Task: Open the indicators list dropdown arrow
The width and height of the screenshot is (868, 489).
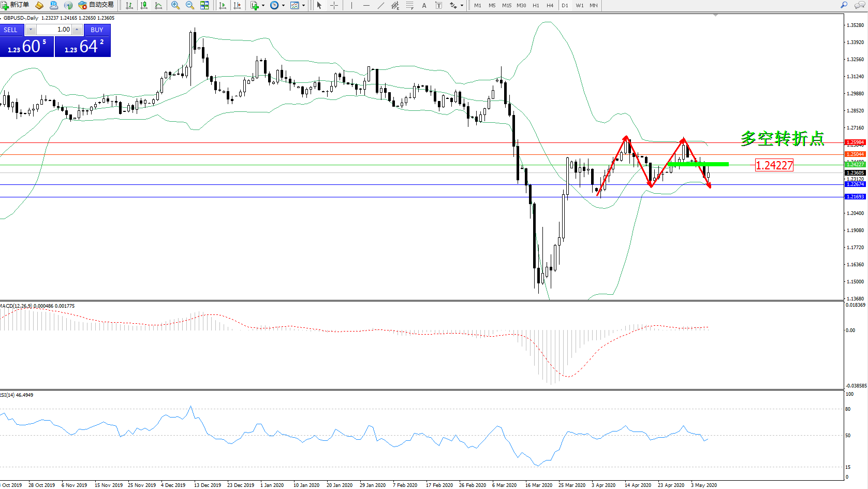Action: click(x=263, y=6)
